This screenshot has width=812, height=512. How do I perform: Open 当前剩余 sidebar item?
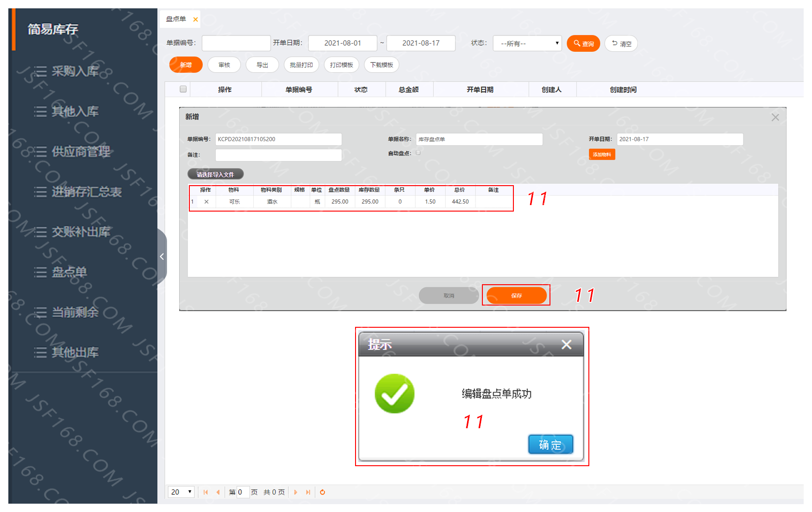75,312
